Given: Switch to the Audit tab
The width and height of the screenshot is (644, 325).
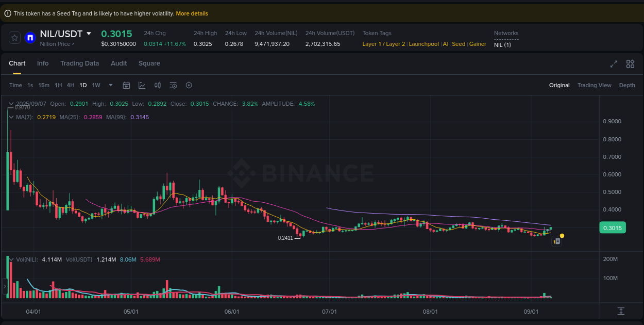Looking at the screenshot, I should pos(118,63).
